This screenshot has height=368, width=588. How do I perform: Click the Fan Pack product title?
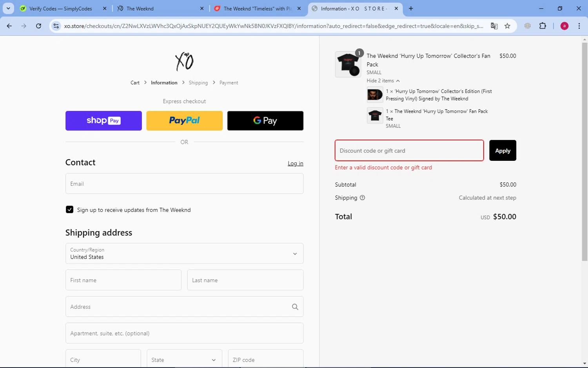428,60
